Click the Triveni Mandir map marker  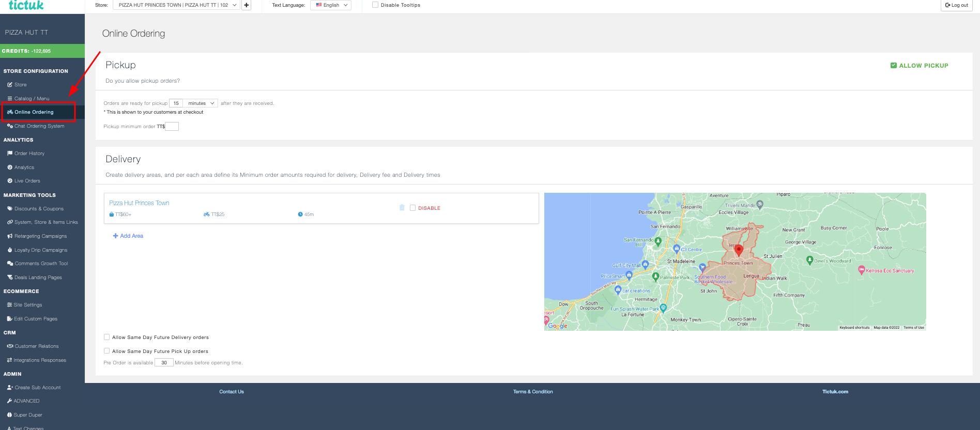759,205
